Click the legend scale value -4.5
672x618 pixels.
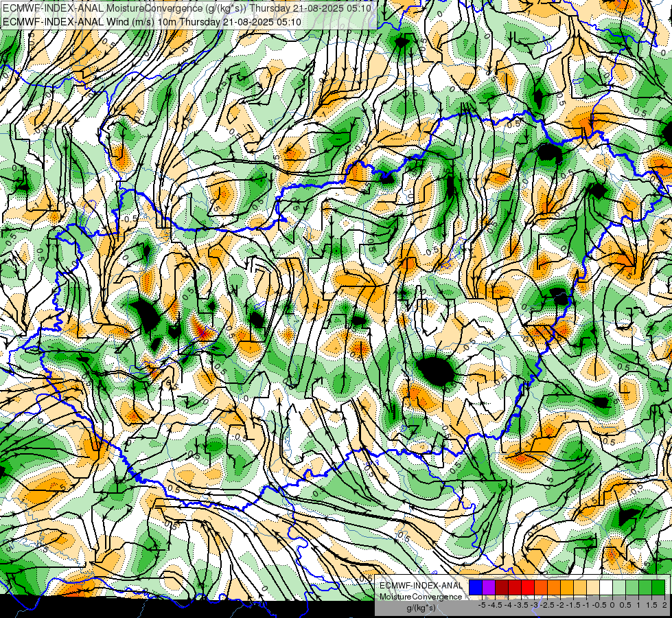[x=495, y=605]
